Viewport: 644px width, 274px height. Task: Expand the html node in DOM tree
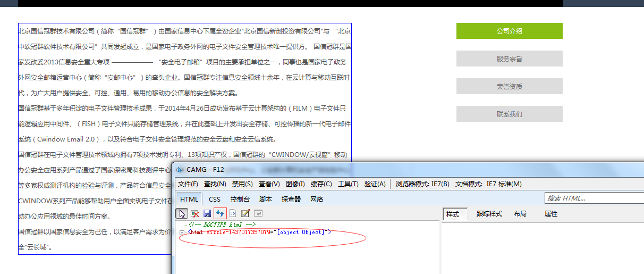182,233
